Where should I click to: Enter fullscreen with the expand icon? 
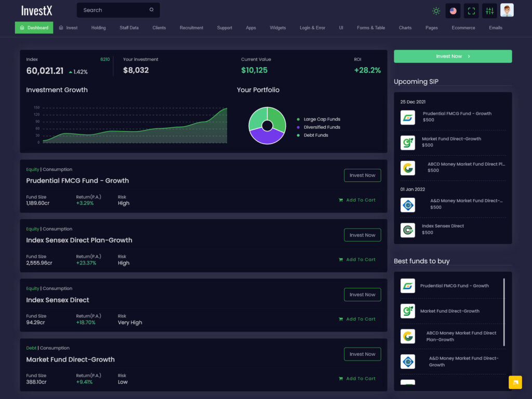point(471,11)
